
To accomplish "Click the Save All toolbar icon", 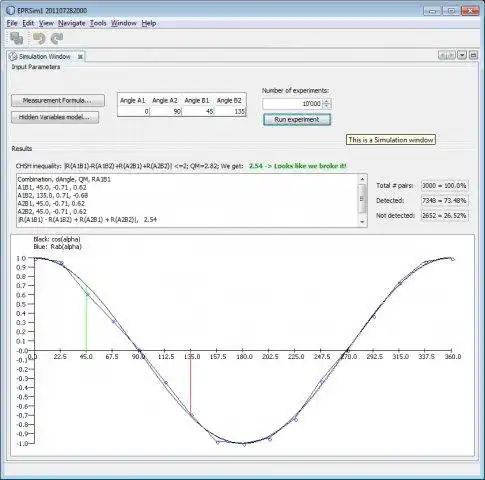I will [16, 38].
